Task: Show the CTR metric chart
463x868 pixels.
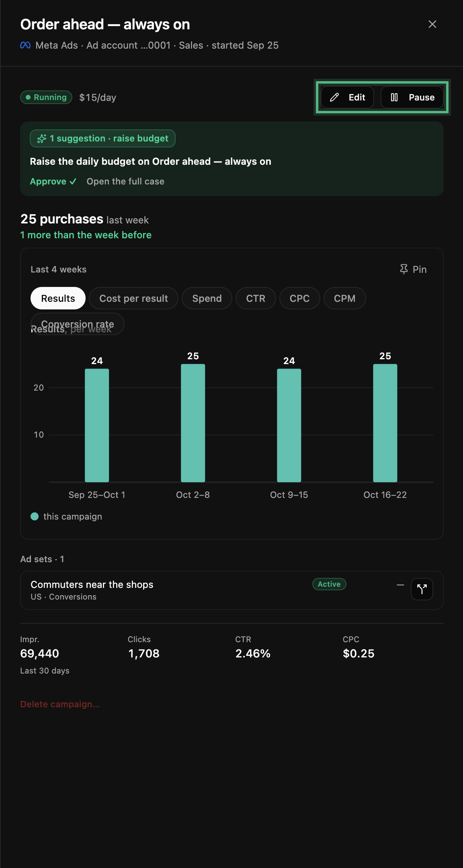Action: coord(256,298)
